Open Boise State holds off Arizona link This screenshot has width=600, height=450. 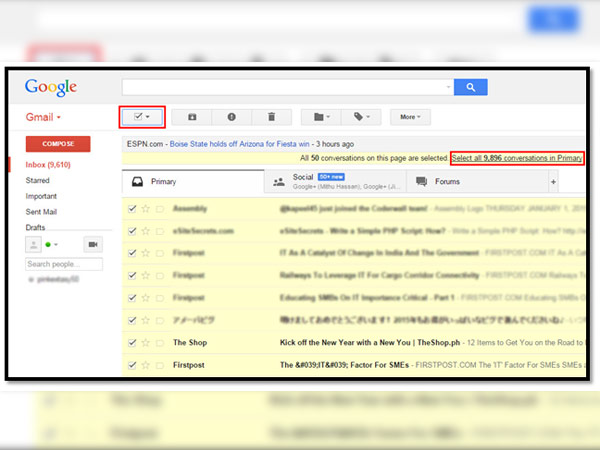pyautogui.click(x=240, y=144)
